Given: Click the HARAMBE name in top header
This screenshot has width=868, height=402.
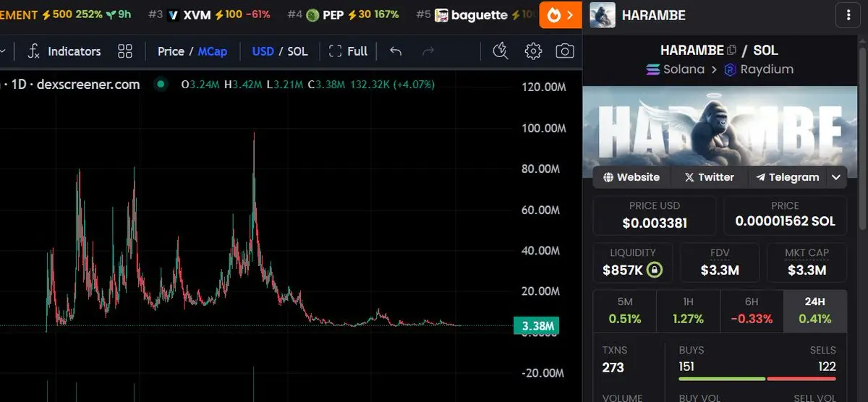Looking at the screenshot, I should coord(654,15).
